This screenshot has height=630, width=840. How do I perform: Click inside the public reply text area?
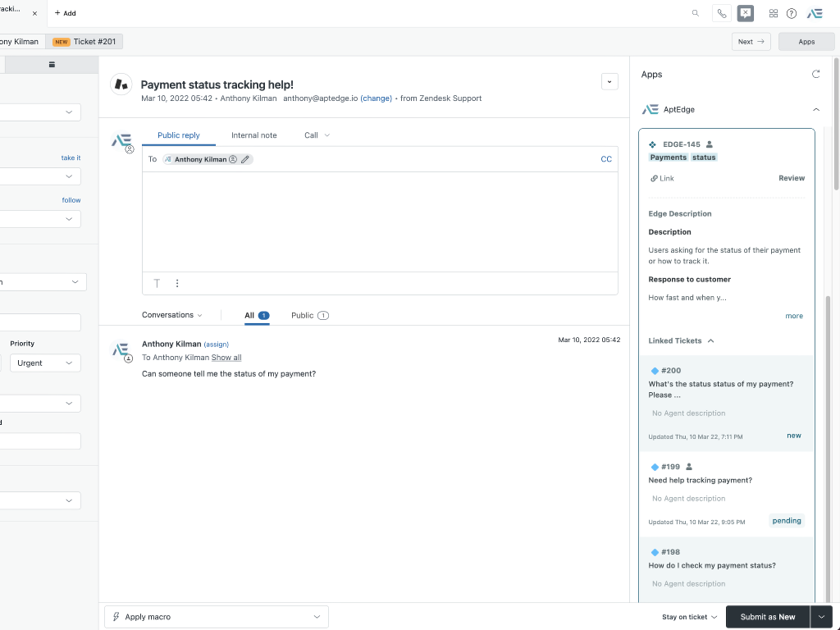pyautogui.click(x=380, y=221)
